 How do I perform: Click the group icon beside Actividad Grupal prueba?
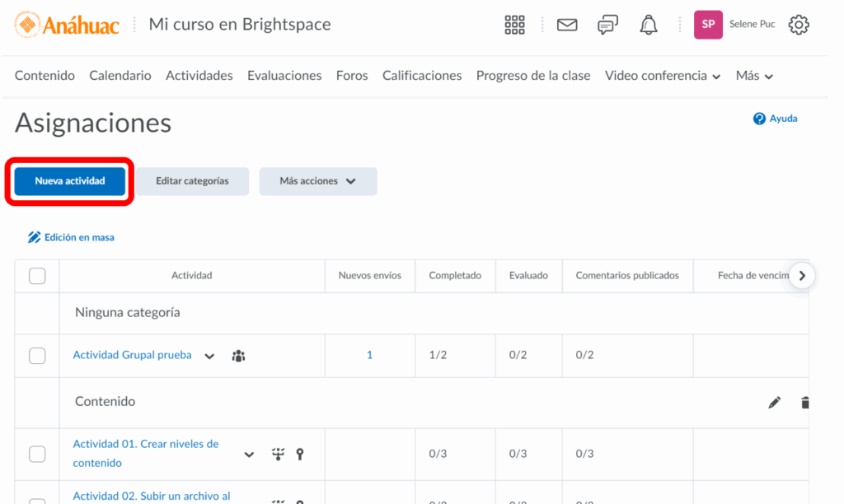pyautogui.click(x=238, y=356)
